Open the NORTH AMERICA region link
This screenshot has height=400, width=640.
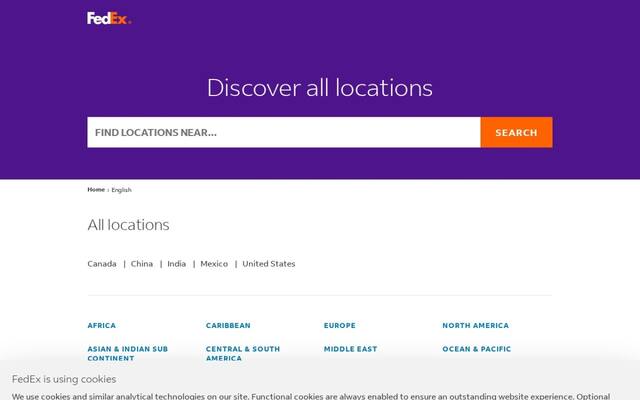(476, 325)
